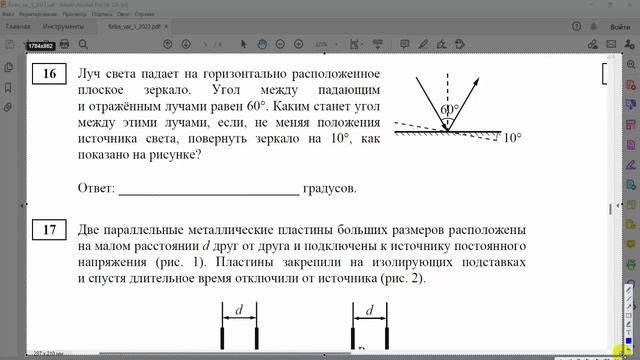Screen dimensions: 640x360
Task: Open the help question mark icon
Action: click(x=576, y=27)
